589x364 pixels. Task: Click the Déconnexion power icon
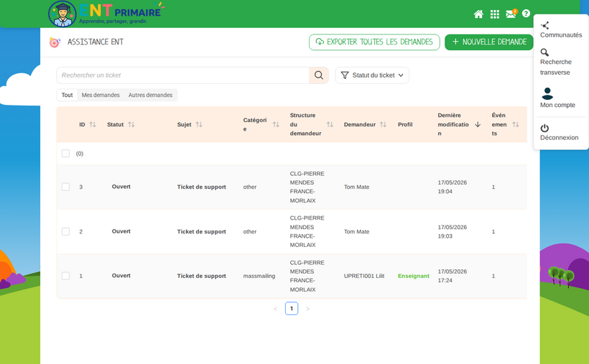544,128
